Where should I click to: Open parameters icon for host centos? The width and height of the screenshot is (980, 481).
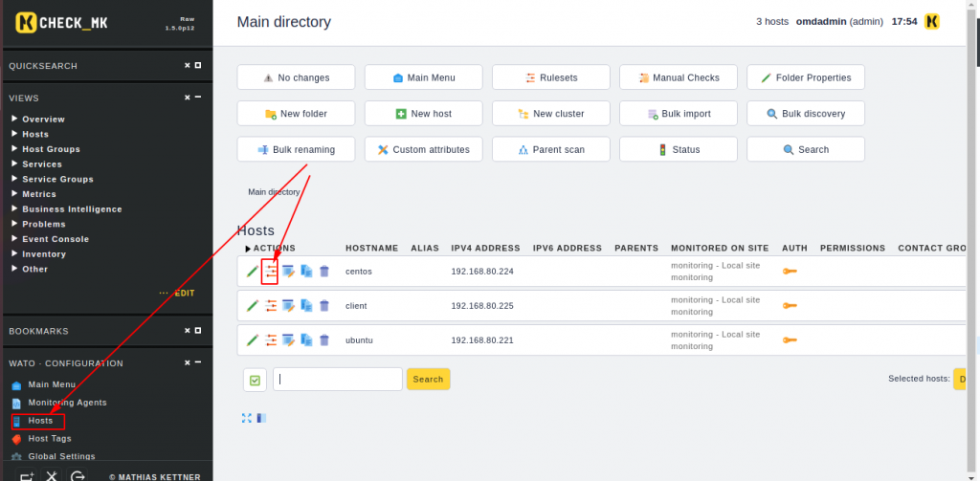pos(270,272)
